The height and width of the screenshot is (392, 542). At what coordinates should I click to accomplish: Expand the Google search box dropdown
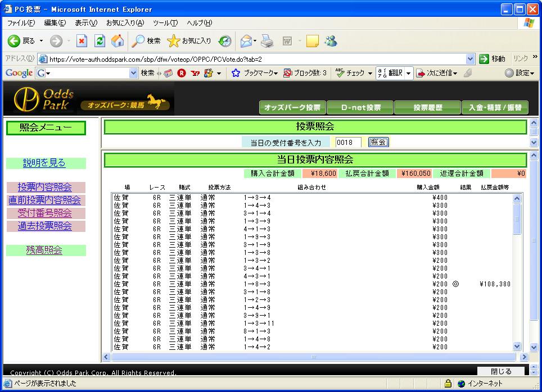[133, 73]
